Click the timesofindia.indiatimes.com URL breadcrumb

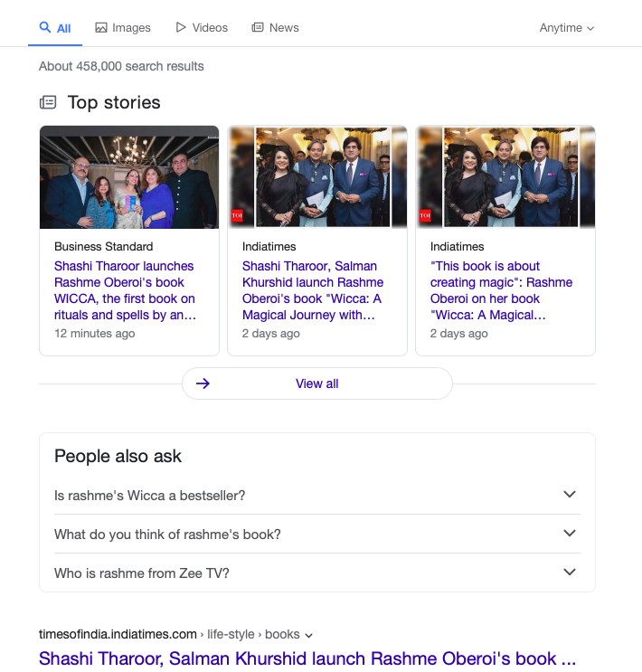click(x=169, y=634)
